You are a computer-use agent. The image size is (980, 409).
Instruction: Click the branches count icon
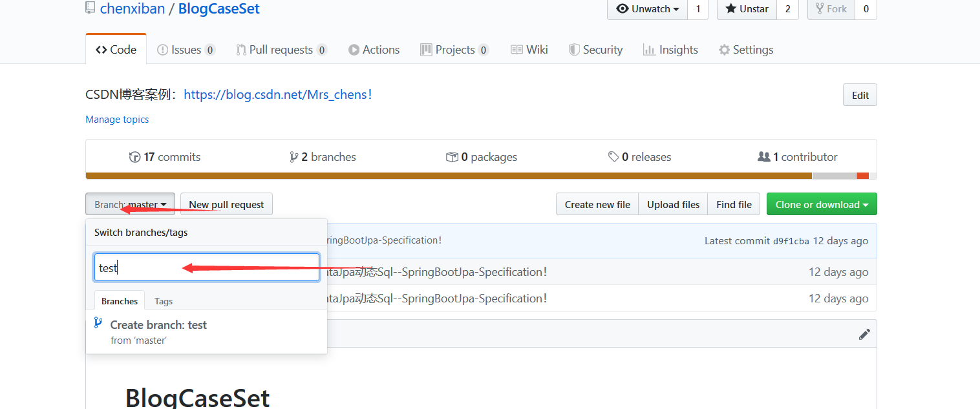[293, 157]
